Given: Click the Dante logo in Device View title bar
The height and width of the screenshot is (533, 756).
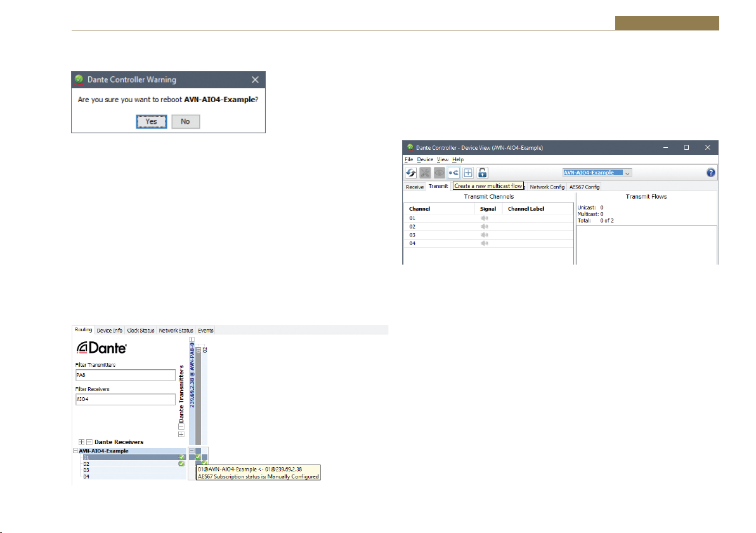Looking at the screenshot, I should pos(410,147).
